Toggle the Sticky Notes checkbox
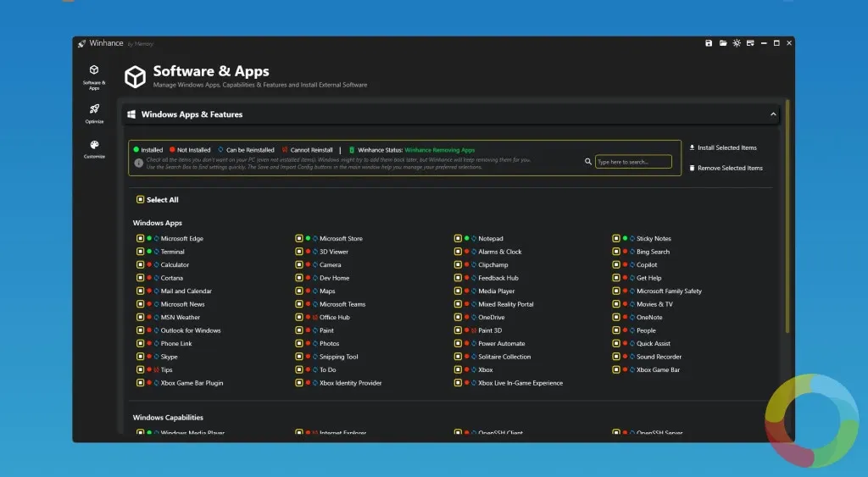This screenshot has width=868, height=477. click(616, 239)
